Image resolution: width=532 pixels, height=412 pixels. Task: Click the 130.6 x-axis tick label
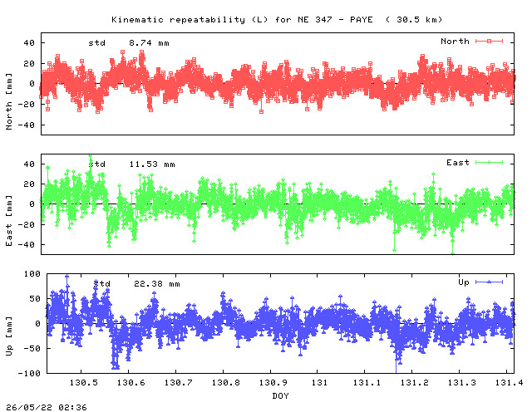(x=131, y=383)
